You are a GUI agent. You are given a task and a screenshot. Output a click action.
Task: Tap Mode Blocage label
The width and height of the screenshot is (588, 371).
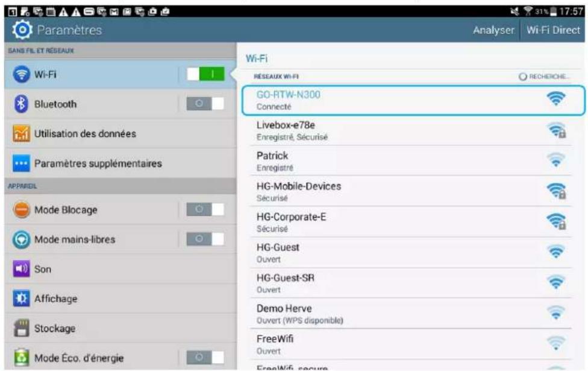[66, 210]
